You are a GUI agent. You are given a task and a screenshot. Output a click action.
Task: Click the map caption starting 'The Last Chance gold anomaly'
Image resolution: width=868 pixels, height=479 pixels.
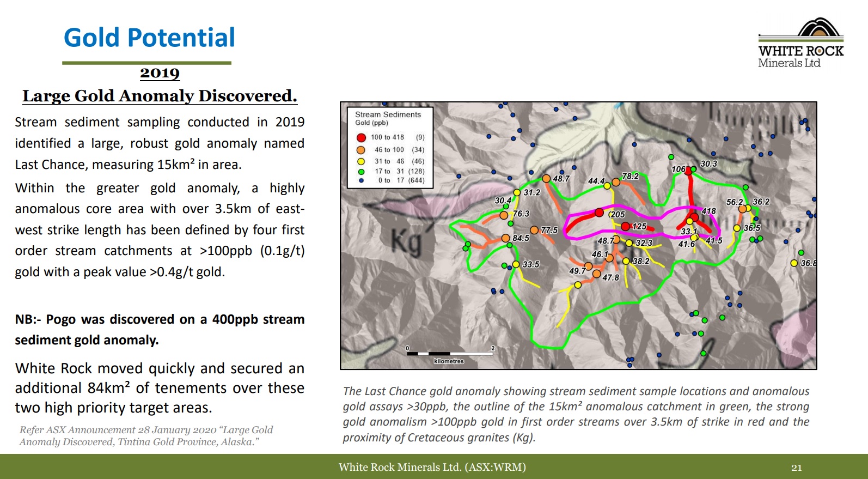point(576,414)
